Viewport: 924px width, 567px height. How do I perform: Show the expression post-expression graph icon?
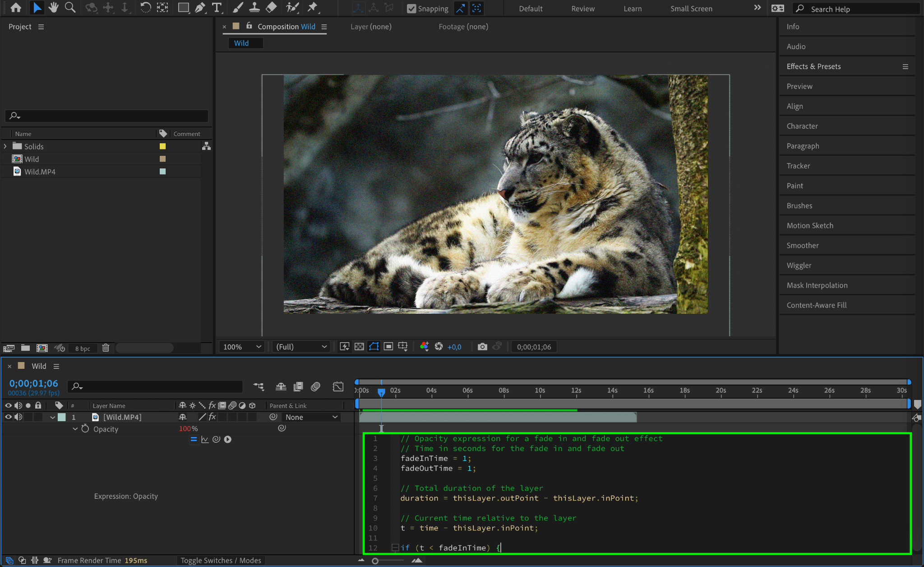coord(205,439)
